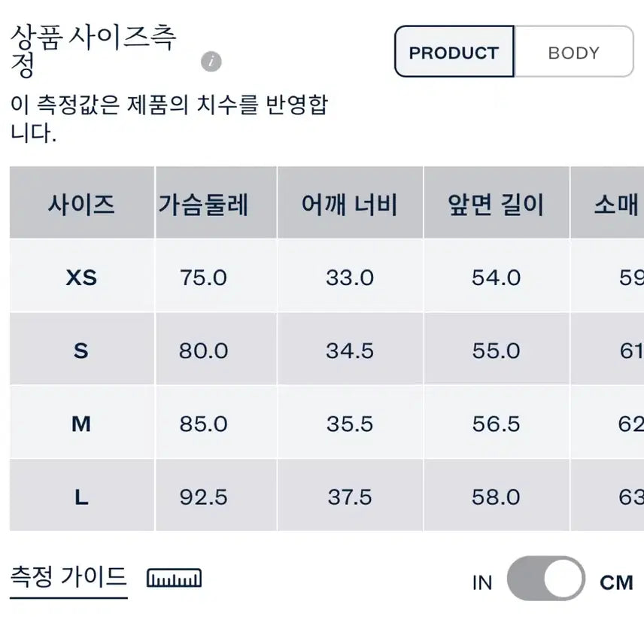Switch to the BODY measurement tab

[x=573, y=53]
